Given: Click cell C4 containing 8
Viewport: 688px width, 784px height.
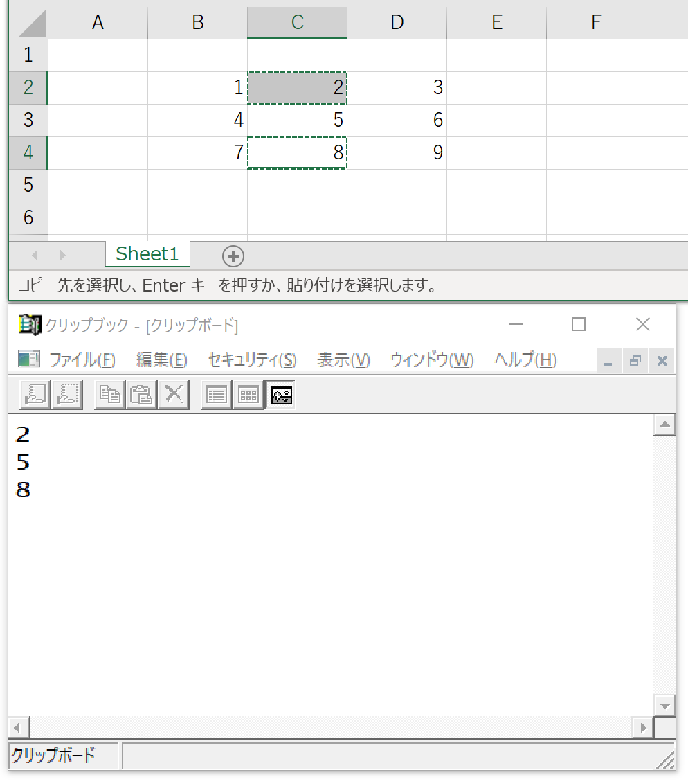Looking at the screenshot, I should (x=298, y=152).
